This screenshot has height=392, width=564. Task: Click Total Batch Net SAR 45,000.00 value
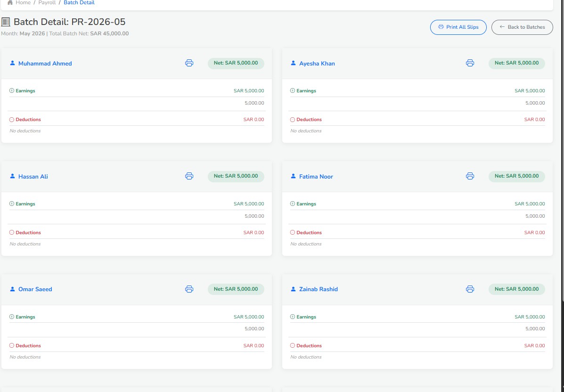[109, 34]
